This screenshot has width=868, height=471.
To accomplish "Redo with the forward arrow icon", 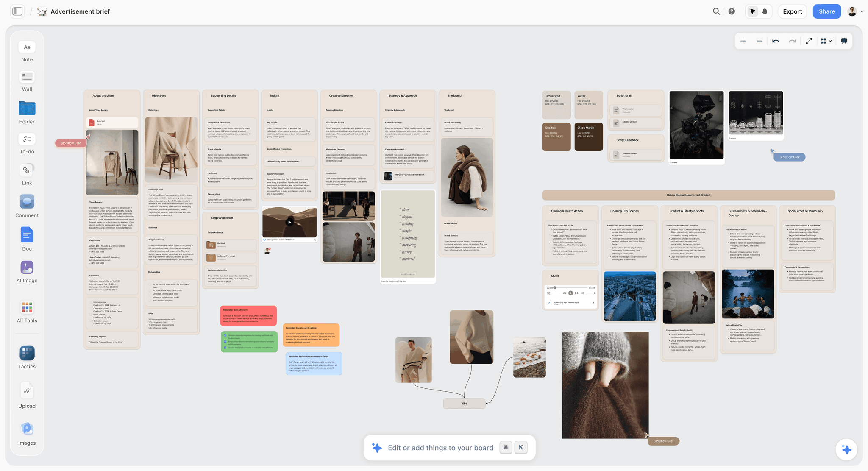I will click(792, 41).
